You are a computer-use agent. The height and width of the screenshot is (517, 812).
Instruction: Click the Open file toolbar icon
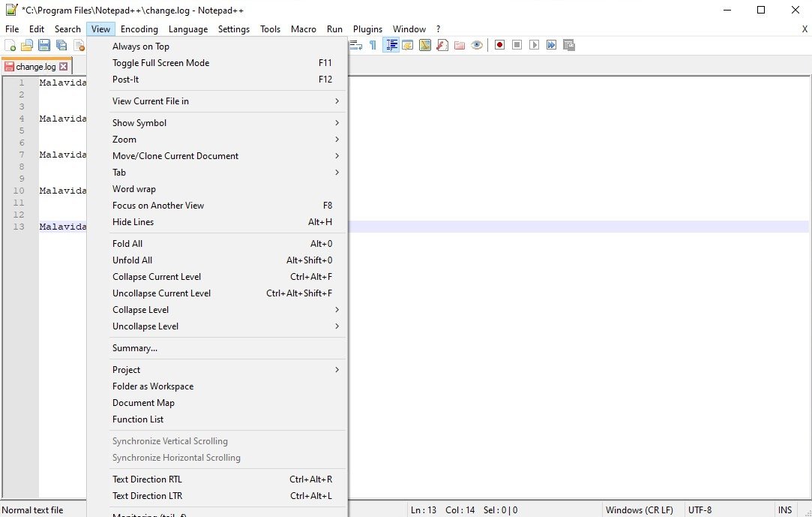point(27,46)
